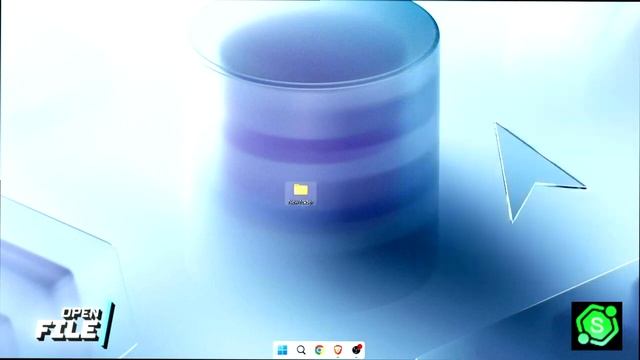This screenshot has width=640, height=360.
Task: Select the yellow folder on the desktop
Action: [x=301, y=193]
